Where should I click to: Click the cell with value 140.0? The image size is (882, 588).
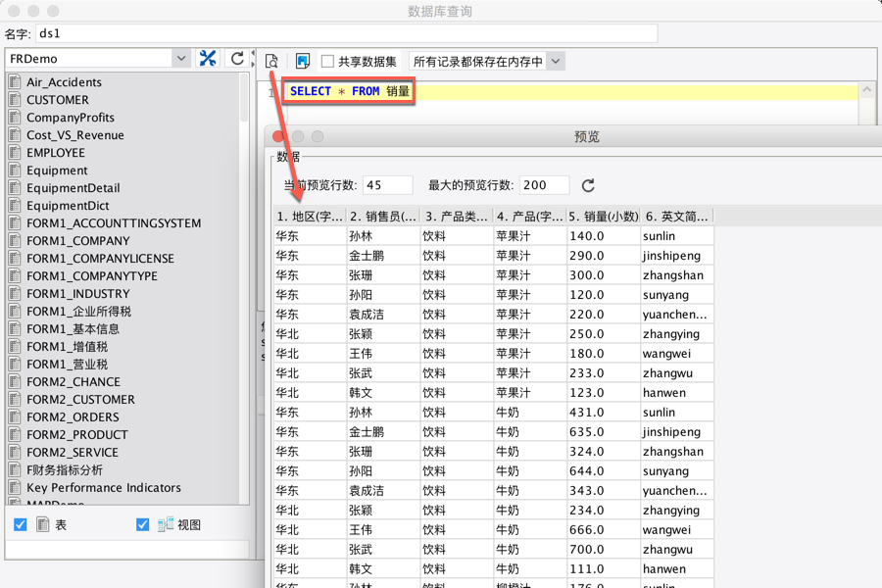click(603, 236)
